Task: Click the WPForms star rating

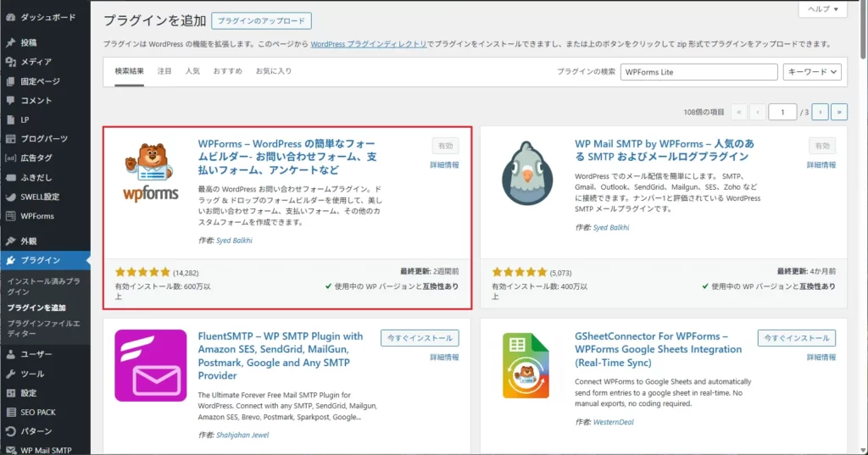Action: (142, 272)
